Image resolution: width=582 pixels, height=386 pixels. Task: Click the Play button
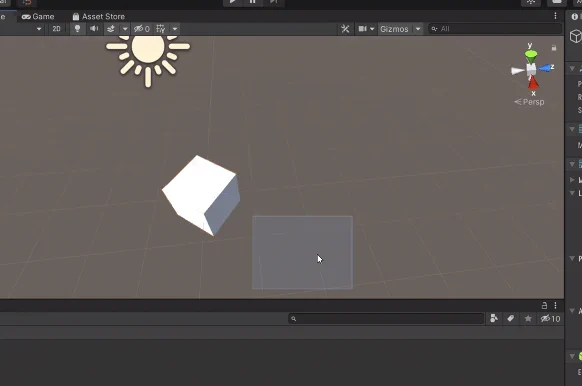pyautogui.click(x=232, y=2)
